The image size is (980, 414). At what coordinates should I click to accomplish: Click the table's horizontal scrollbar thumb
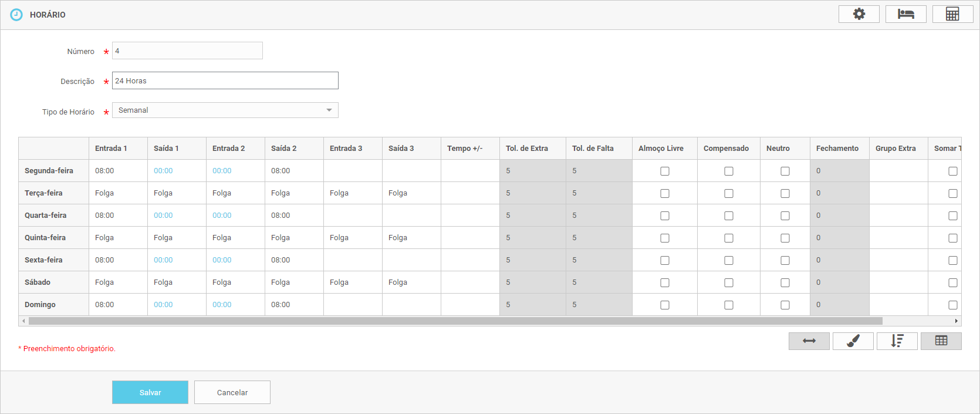click(455, 321)
